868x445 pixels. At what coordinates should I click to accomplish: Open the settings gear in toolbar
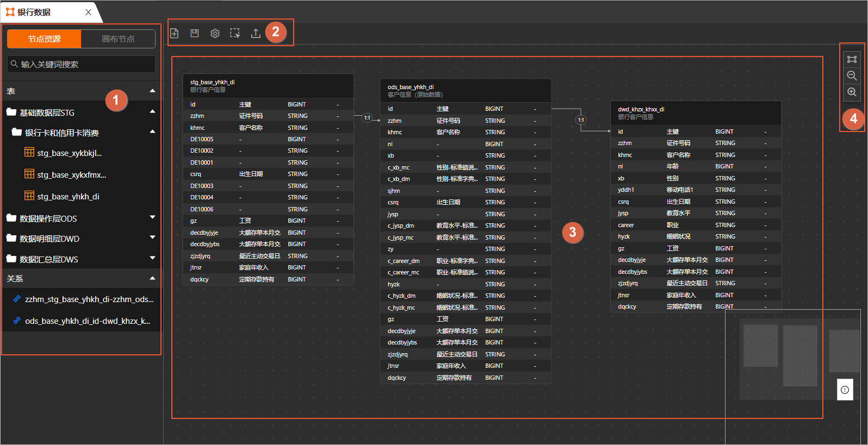(215, 33)
